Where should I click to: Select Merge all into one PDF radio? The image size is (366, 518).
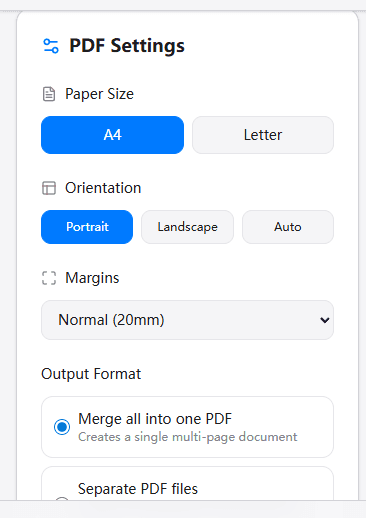point(62,427)
